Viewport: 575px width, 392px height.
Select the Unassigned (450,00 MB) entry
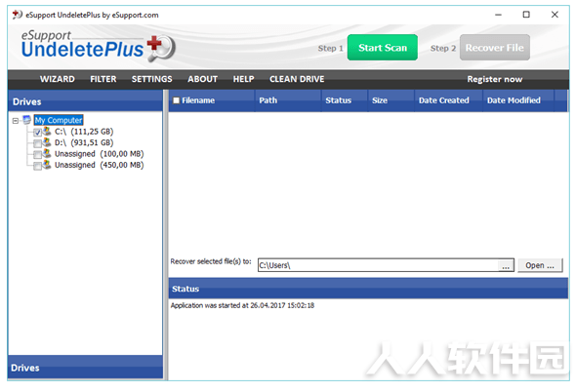pyautogui.click(x=99, y=165)
